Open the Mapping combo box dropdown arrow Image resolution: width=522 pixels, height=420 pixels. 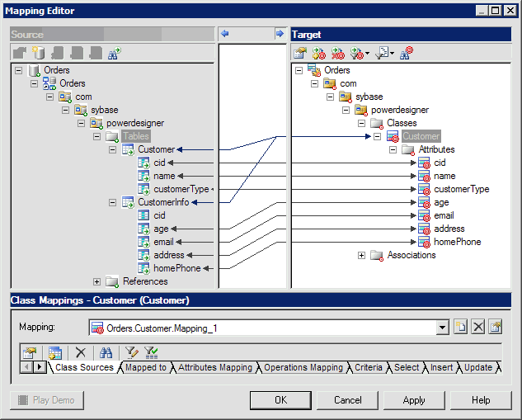(x=442, y=328)
